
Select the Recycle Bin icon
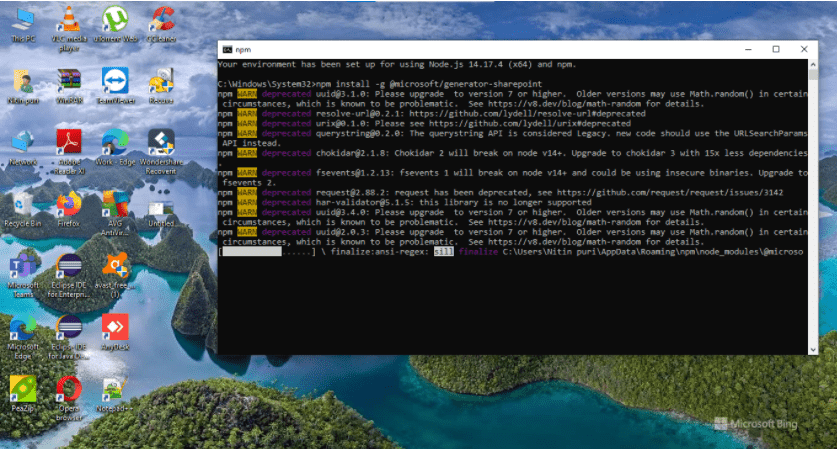[x=22, y=204]
